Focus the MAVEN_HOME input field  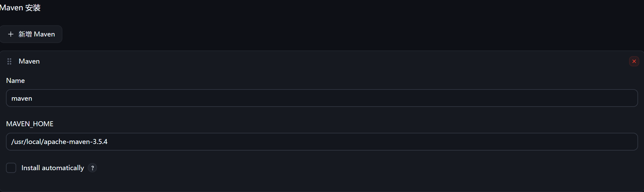(x=322, y=142)
